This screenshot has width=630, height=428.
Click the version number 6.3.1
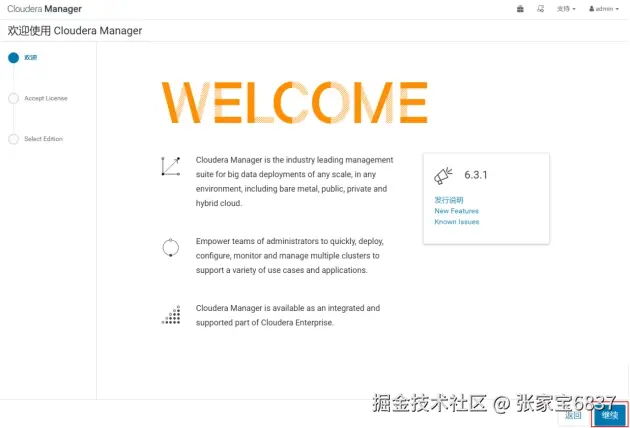[x=476, y=175]
